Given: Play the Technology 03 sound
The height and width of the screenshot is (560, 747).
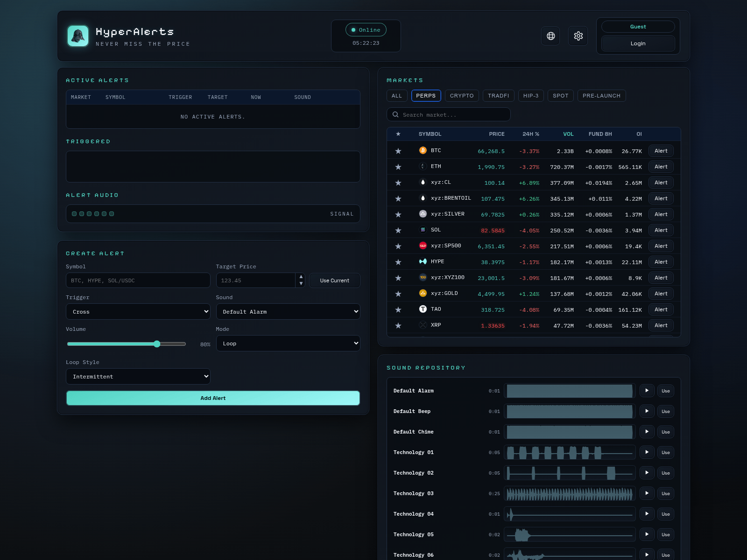Looking at the screenshot, I should tap(647, 493).
